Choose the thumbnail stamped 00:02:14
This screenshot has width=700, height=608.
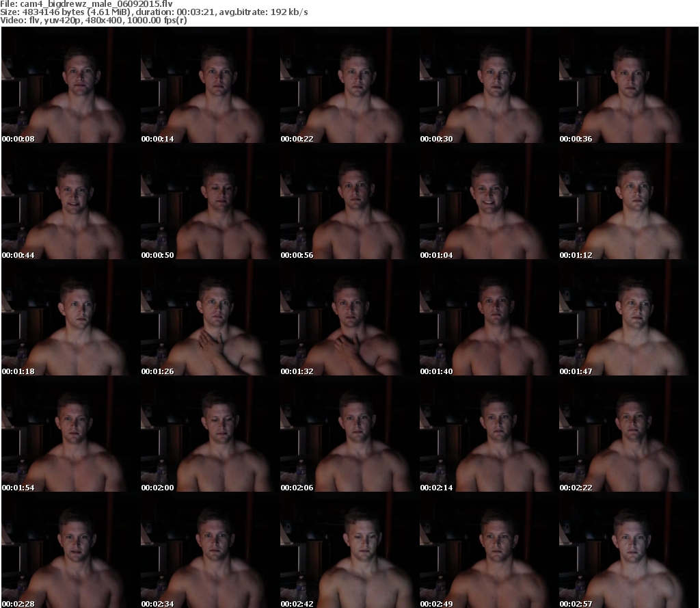(x=489, y=434)
